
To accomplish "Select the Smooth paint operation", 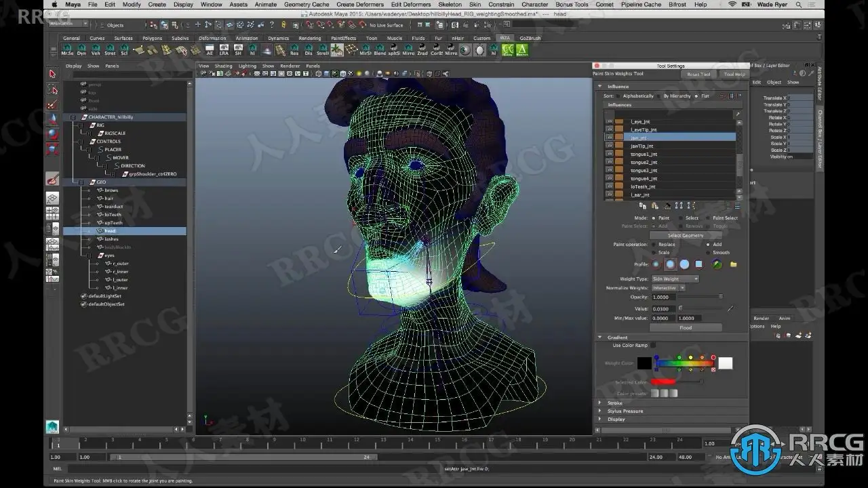I will (708, 253).
